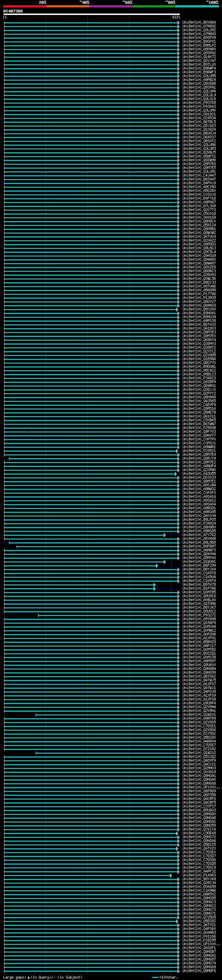Click the alignment bar for UniRef100_Q1W201
222x980 pixels.
coord(108,714)
